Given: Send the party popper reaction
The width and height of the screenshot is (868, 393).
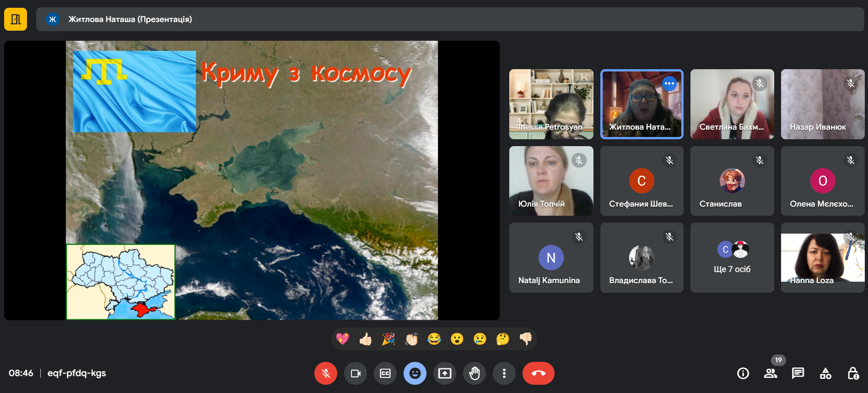Looking at the screenshot, I should (x=388, y=339).
